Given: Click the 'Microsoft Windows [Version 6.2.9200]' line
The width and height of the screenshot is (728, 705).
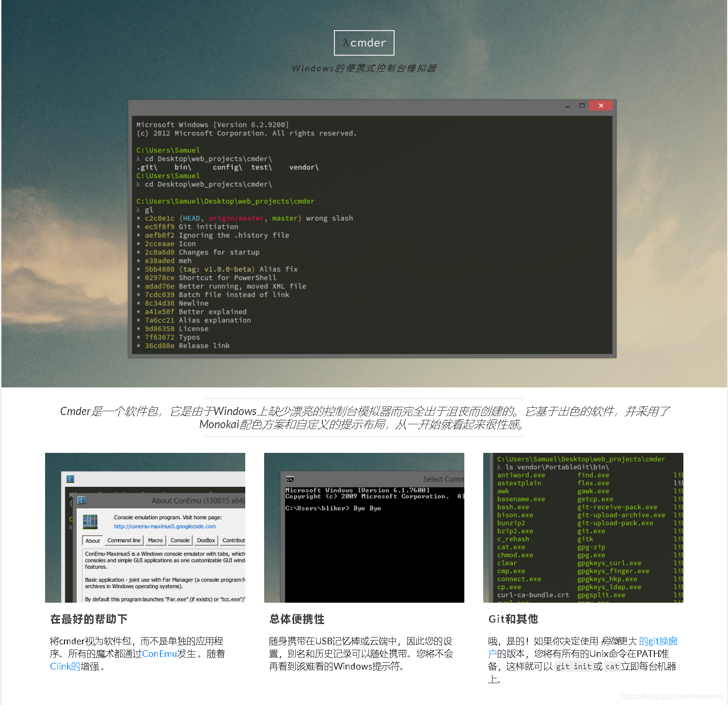Looking at the screenshot, I should coord(212,125).
